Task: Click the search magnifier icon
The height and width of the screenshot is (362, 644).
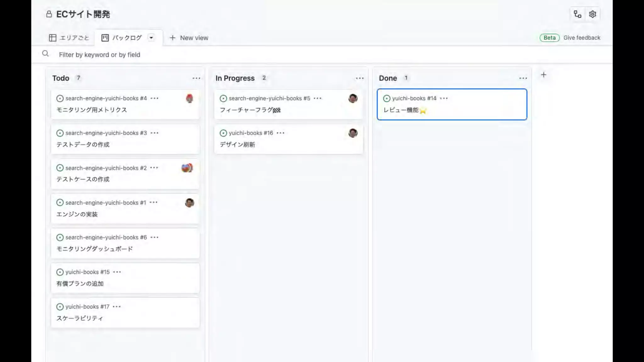Action: click(x=45, y=54)
